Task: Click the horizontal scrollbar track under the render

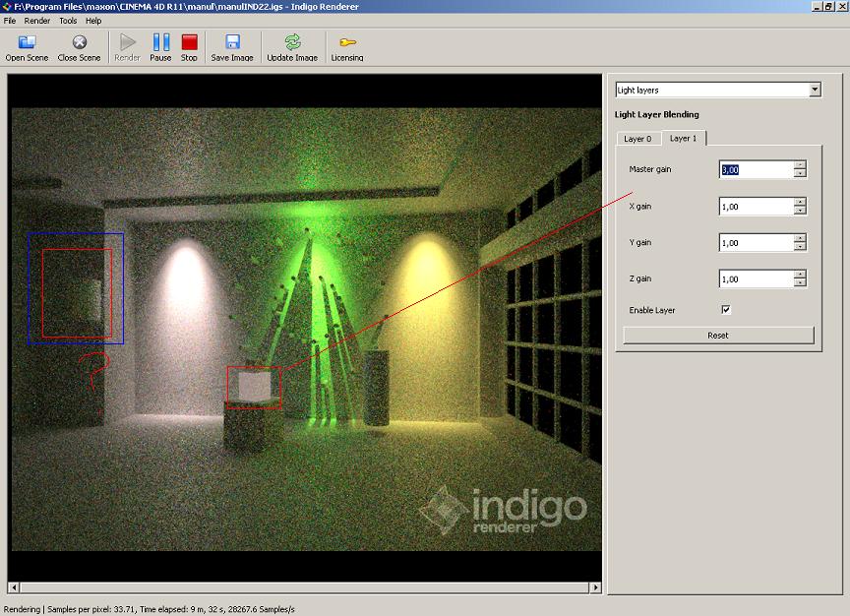Action: (305, 587)
